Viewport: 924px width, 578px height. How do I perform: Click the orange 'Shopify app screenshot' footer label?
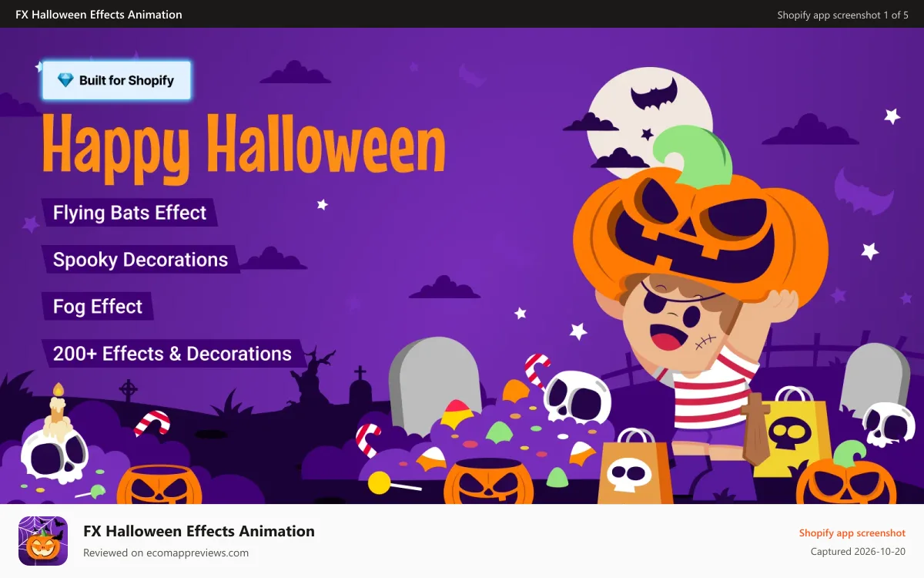tap(852, 533)
